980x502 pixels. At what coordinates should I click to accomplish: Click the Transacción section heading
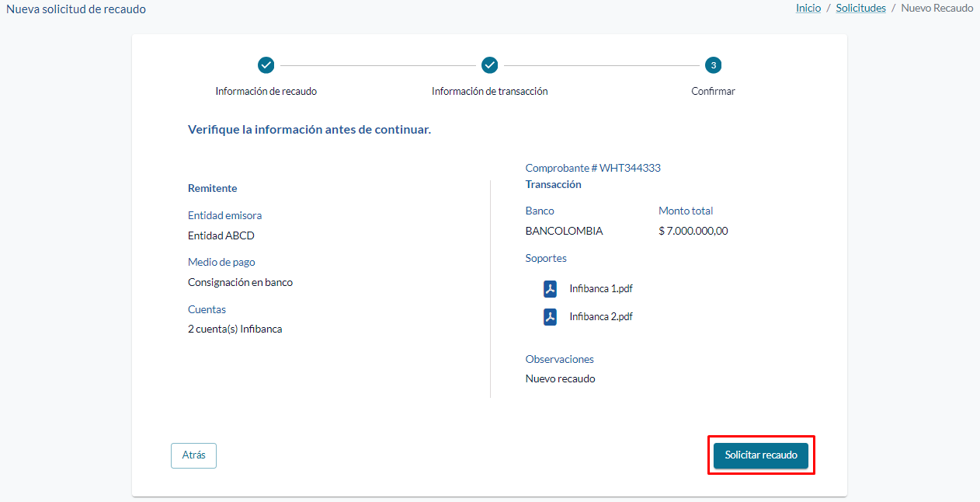[x=554, y=184]
